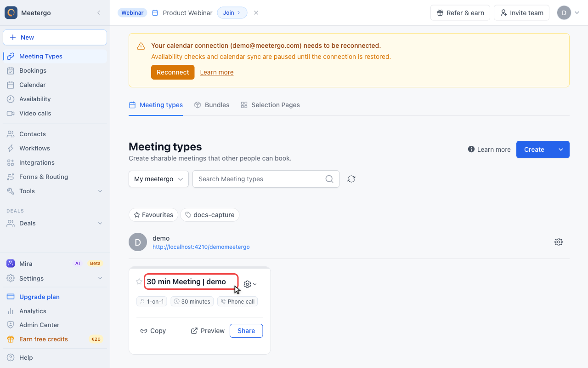Click Learn more beside Create
This screenshot has height=368, width=588.
(x=489, y=149)
